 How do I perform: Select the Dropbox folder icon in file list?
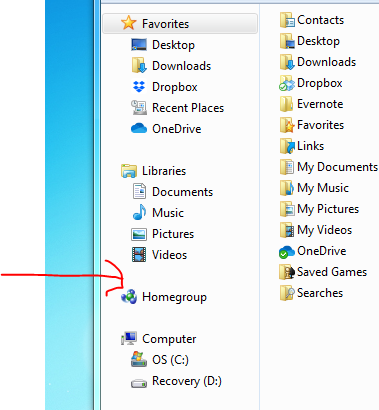pyautogui.click(x=287, y=83)
